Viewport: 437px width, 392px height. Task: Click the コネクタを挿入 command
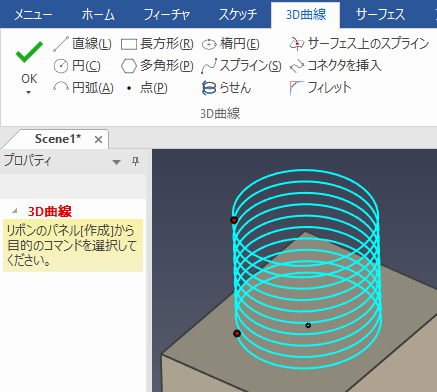pyautogui.click(x=335, y=66)
